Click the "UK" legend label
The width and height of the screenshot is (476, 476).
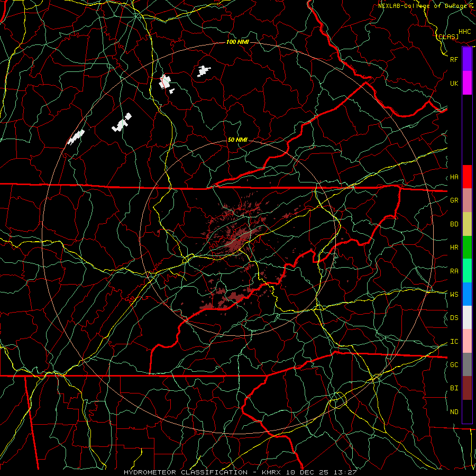pos(454,83)
